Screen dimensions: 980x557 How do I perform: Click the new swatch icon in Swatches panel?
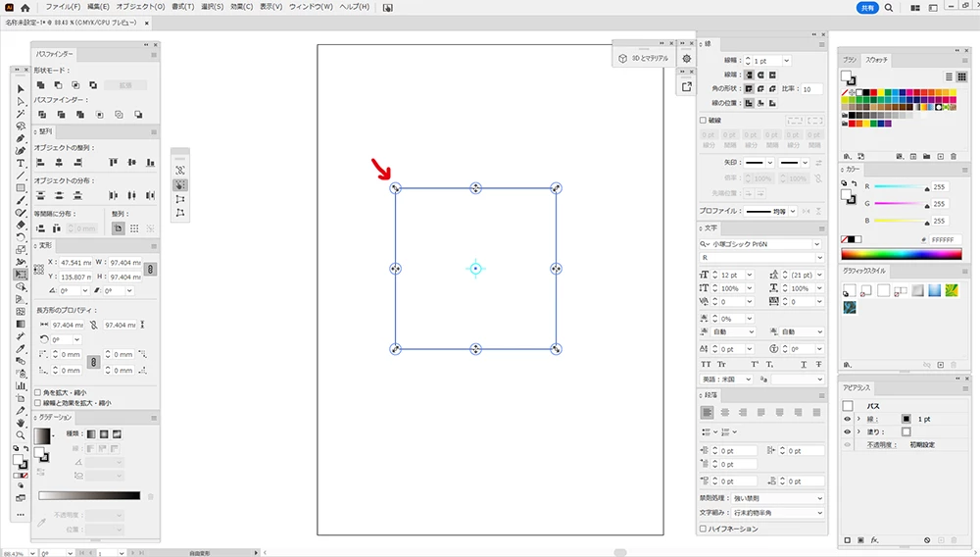point(940,156)
